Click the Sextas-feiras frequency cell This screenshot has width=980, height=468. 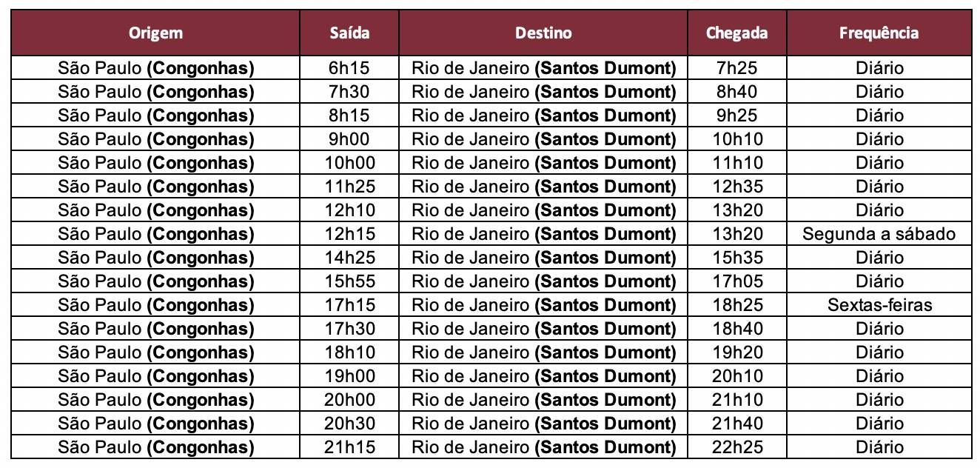click(x=879, y=305)
